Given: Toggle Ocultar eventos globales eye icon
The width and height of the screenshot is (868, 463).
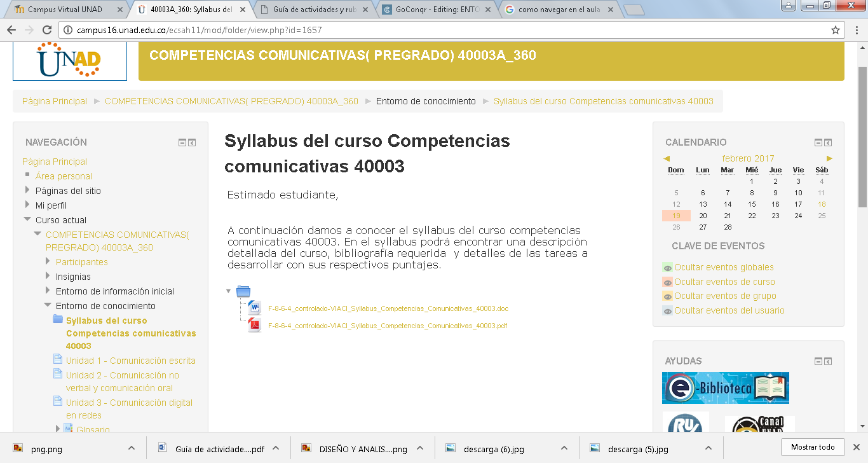Looking at the screenshot, I should (x=667, y=268).
